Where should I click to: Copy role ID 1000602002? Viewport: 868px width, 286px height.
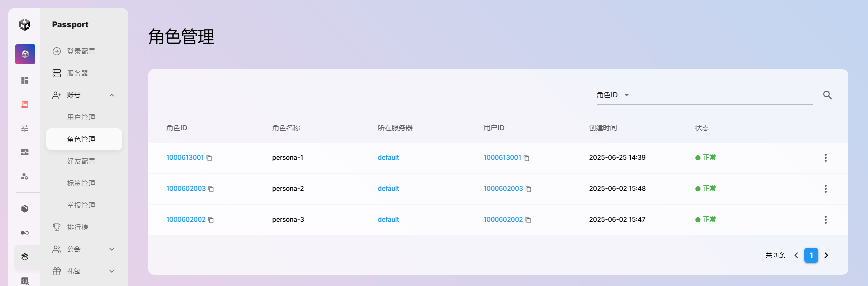[x=211, y=220]
